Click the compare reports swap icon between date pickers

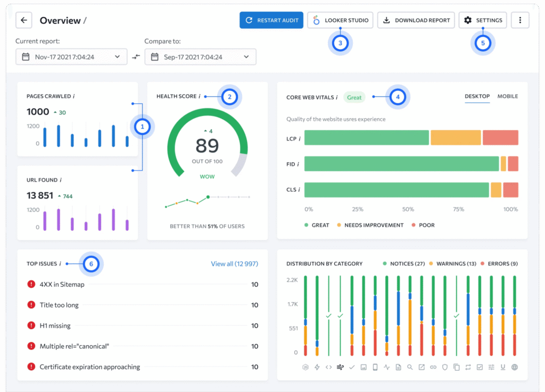[136, 56]
